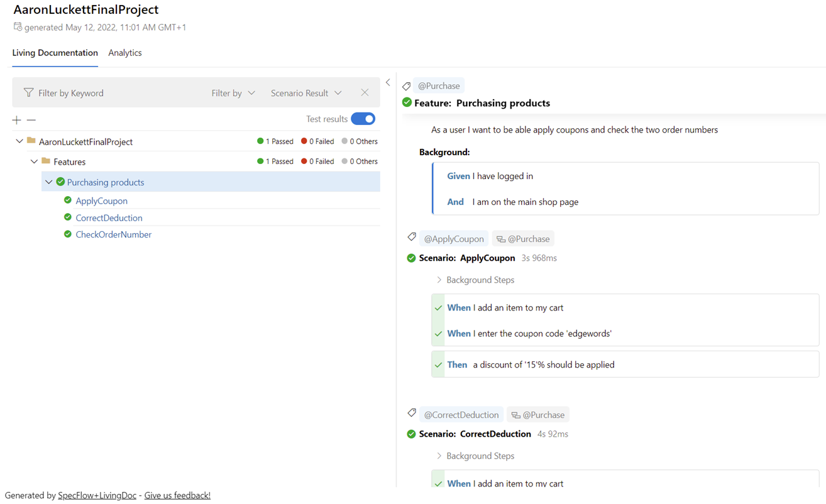Collapse all tree nodes with minus icon
The height and width of the screenshot is (504, 826).
tap(31, 119)
